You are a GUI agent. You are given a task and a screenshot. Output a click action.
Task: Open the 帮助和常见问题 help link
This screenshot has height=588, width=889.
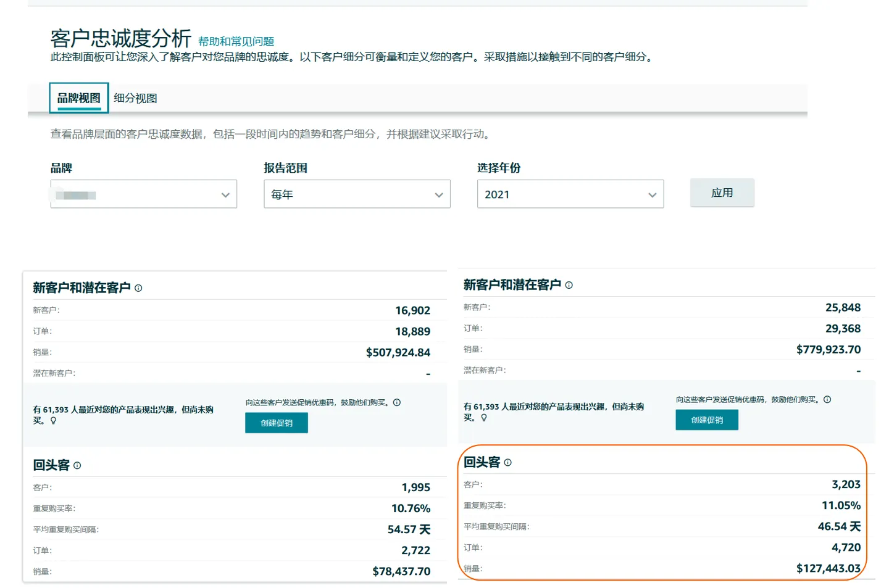click(235, 41)
